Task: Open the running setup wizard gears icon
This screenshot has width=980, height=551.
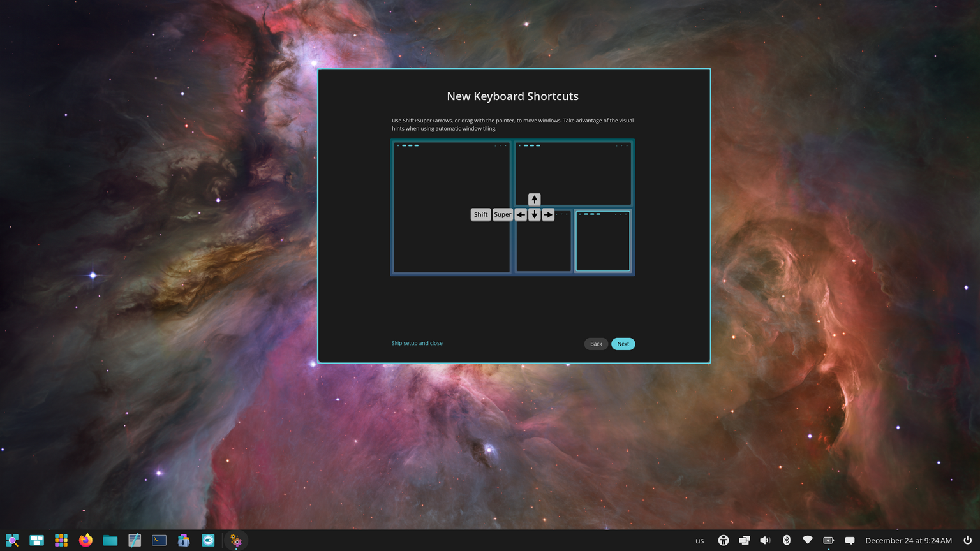Action: coord(235,540)
